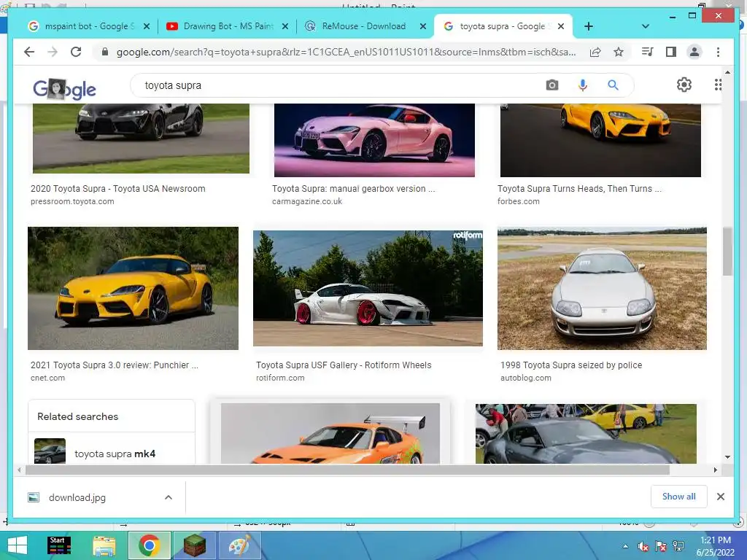Open the 2021 Toyota Supra yellow car image

tap(133, 288)
